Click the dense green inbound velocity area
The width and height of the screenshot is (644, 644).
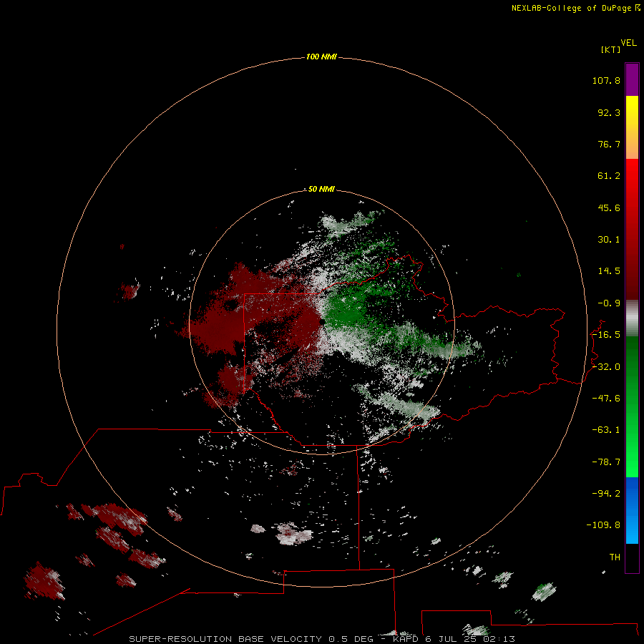[345, 308]
